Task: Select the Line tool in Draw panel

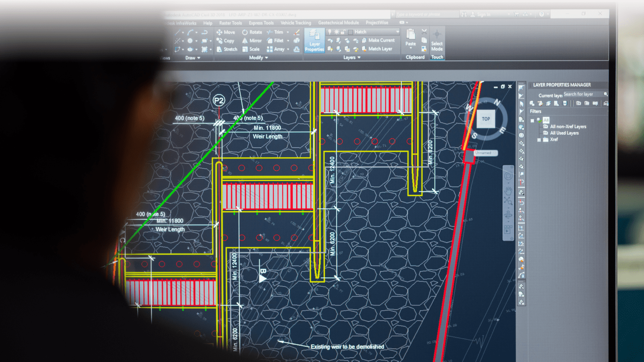Action: click(x=177, y=32)
